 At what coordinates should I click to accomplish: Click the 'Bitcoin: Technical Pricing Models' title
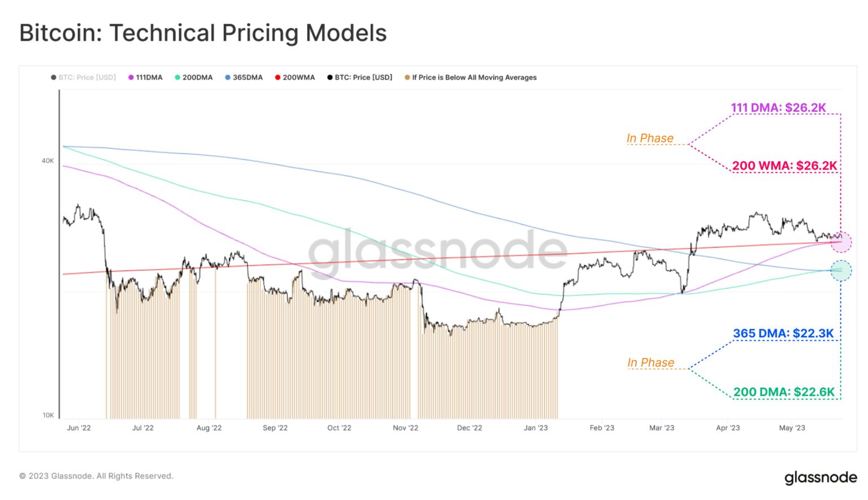[203, 33]
